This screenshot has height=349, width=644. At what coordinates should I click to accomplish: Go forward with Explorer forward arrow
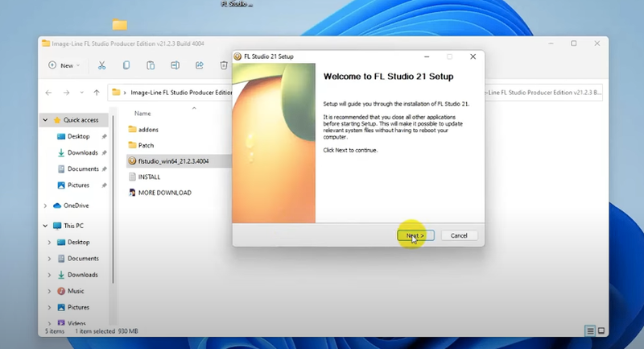click(x=66, y=93)
